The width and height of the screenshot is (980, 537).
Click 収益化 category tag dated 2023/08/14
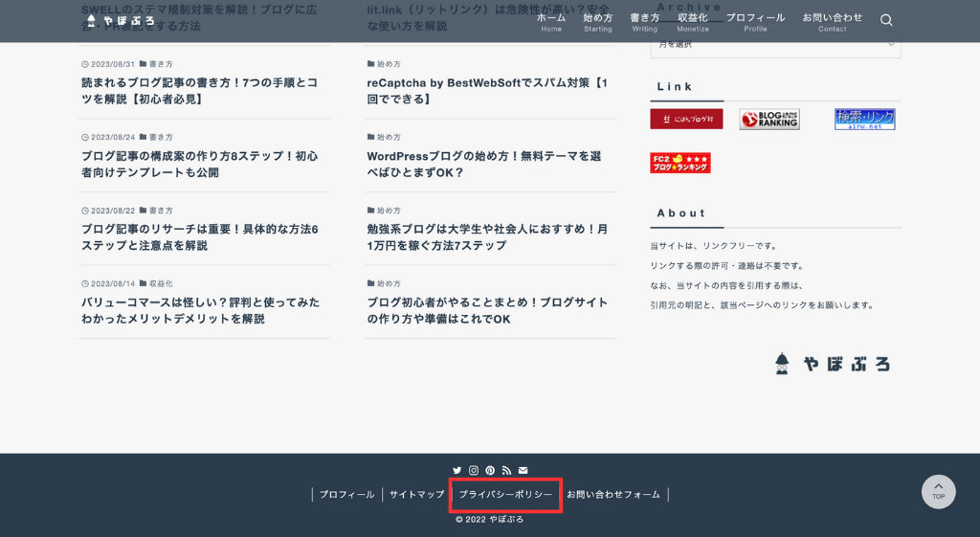(x=156, y=283)
